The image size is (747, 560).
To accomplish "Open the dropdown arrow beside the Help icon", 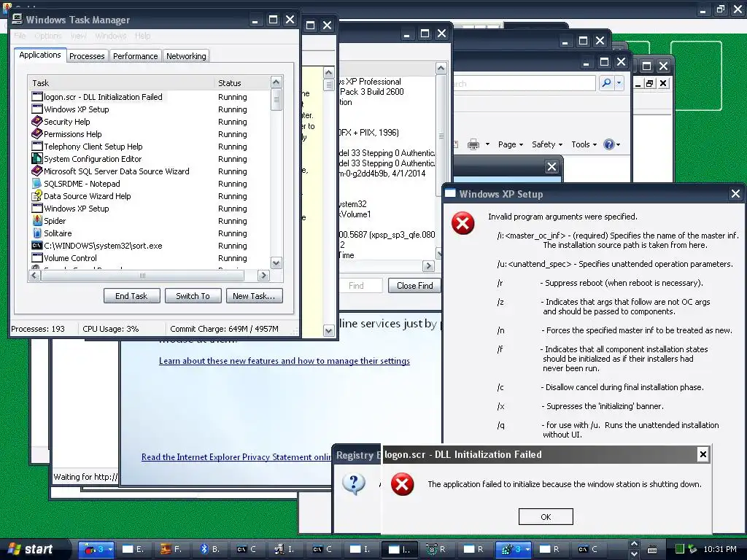I will tap(618, 144).
